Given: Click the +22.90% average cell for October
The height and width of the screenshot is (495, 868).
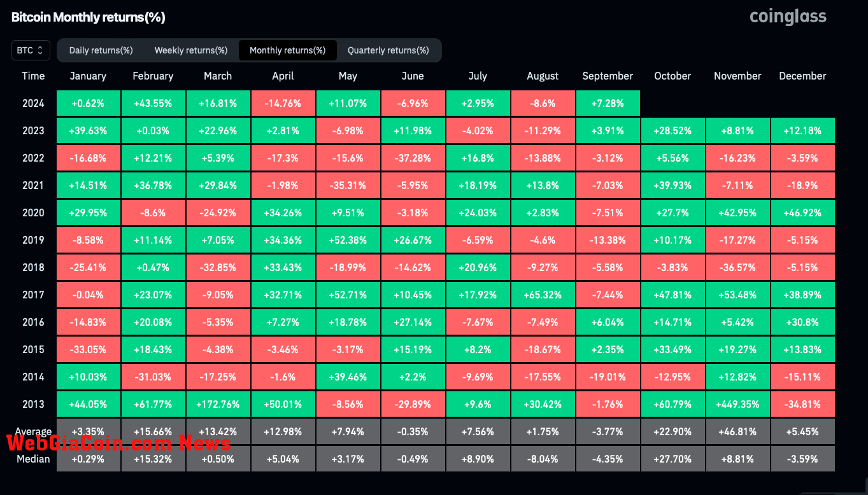Looking at the screenshot, I should click(x=672, y=431).
